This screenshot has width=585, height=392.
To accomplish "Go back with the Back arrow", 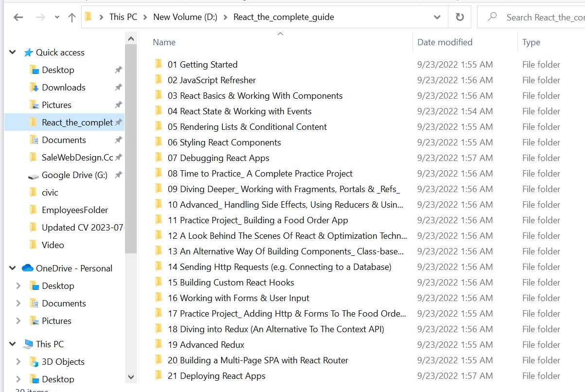I will (x=18, y=18).
